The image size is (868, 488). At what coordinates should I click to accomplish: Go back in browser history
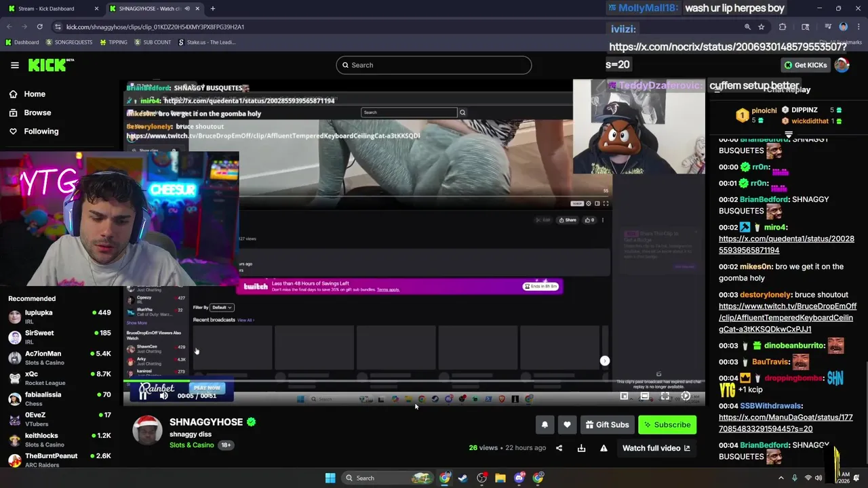[9, 27]
